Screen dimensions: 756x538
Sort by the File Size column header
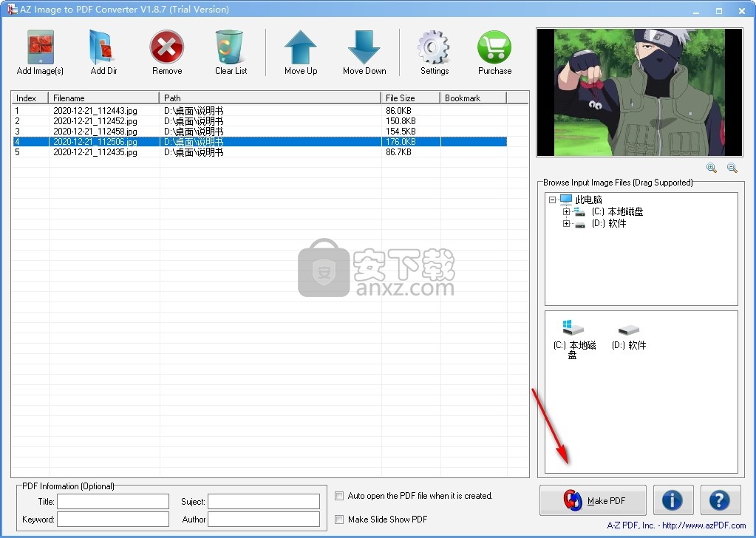tap(410, 98)
